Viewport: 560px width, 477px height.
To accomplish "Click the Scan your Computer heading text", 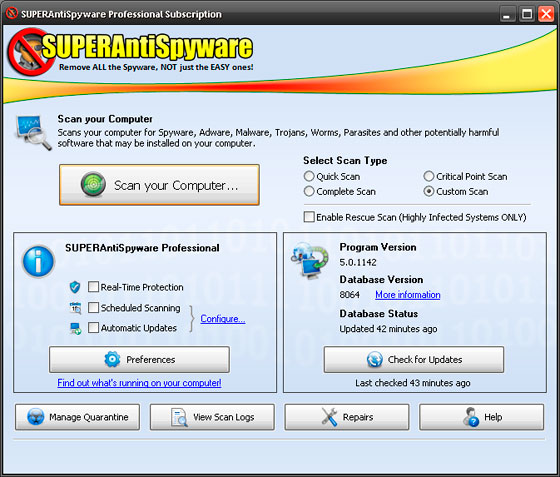I will (x=105, y=119).
